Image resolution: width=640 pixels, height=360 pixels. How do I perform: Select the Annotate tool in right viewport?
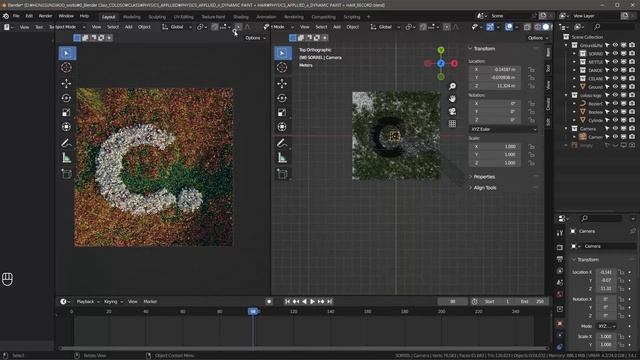tap(282, 143)
